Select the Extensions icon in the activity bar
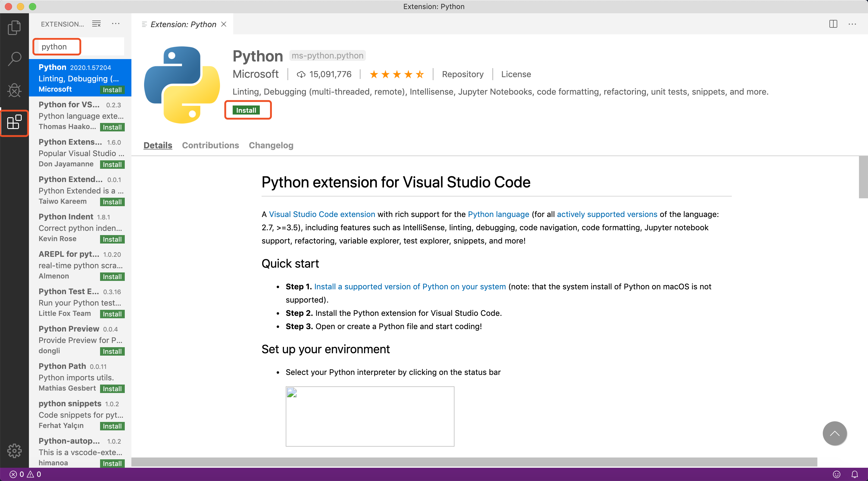Viewport: 868px width, 481px height. [14, 123]
